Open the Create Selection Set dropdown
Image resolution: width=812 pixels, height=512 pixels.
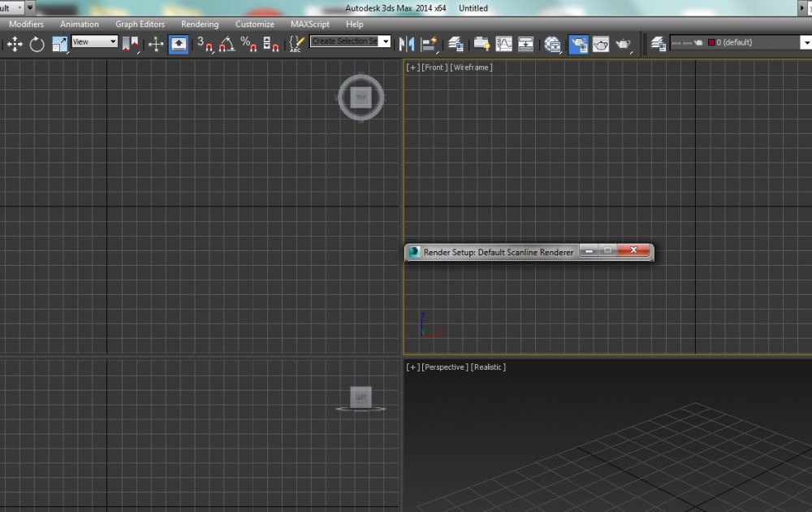[385, 41]
